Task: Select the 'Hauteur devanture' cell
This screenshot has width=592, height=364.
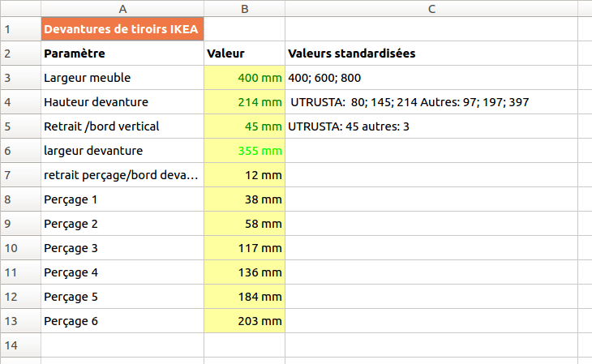Action: pyautogui.click(x=122, y=102)
